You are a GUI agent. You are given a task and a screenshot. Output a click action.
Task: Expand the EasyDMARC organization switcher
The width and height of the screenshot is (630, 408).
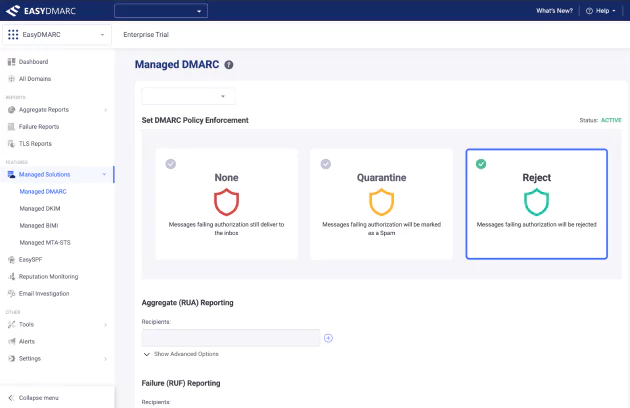57,35
